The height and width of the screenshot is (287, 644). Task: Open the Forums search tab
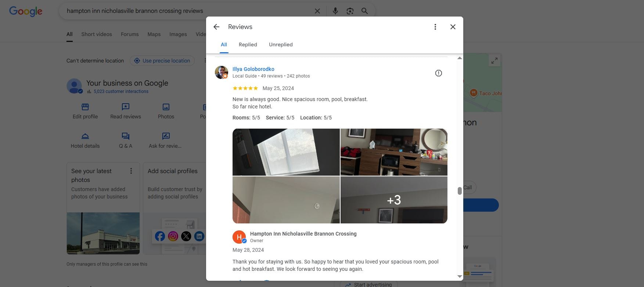click(x=130, y=34)
